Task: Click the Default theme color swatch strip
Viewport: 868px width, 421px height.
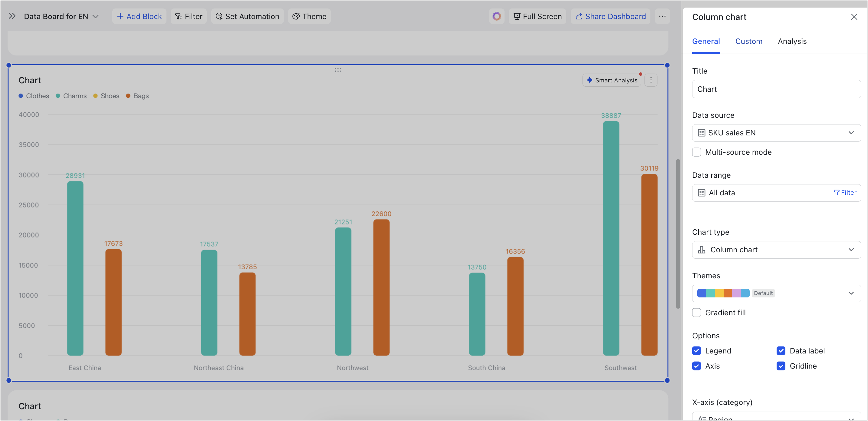Action: [723, 293]
